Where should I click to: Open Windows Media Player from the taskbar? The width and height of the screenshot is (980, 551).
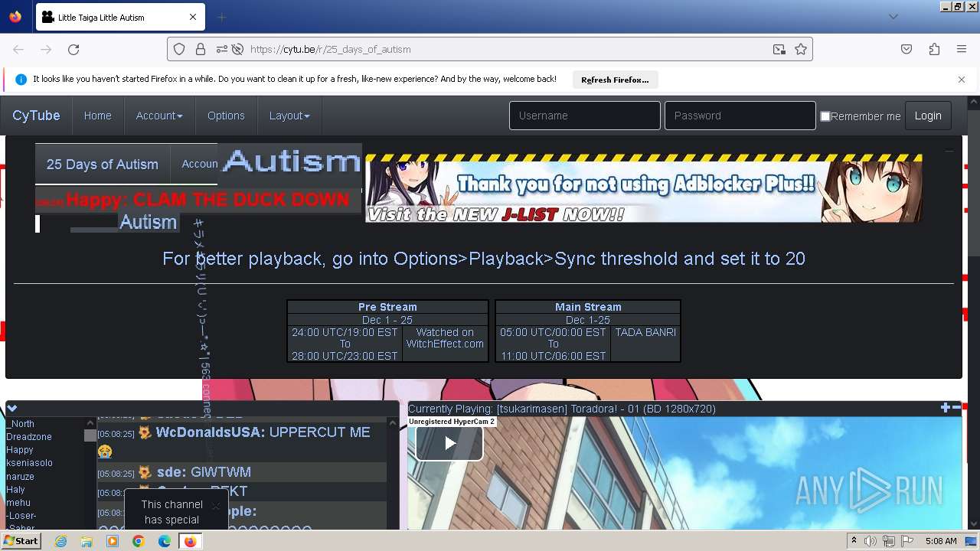click(113, 541)
